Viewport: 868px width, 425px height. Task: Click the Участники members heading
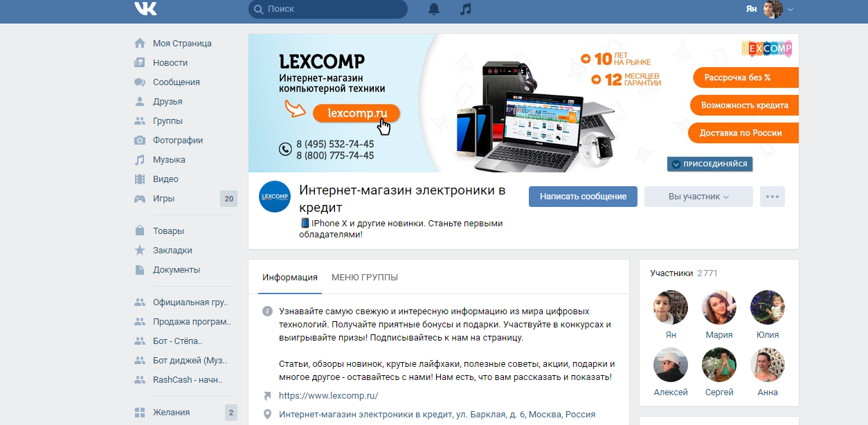coord(671,273)
